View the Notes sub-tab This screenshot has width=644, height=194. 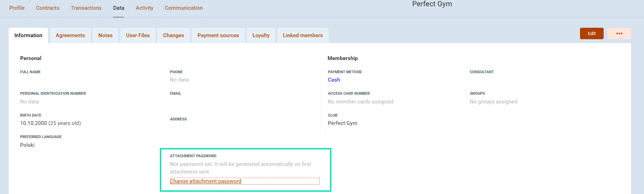tap(105, 35)
